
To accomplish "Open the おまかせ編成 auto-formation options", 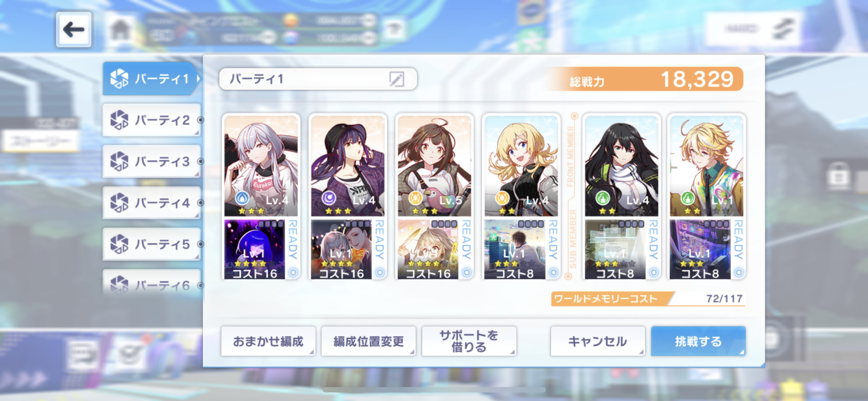I will (268, 341).
